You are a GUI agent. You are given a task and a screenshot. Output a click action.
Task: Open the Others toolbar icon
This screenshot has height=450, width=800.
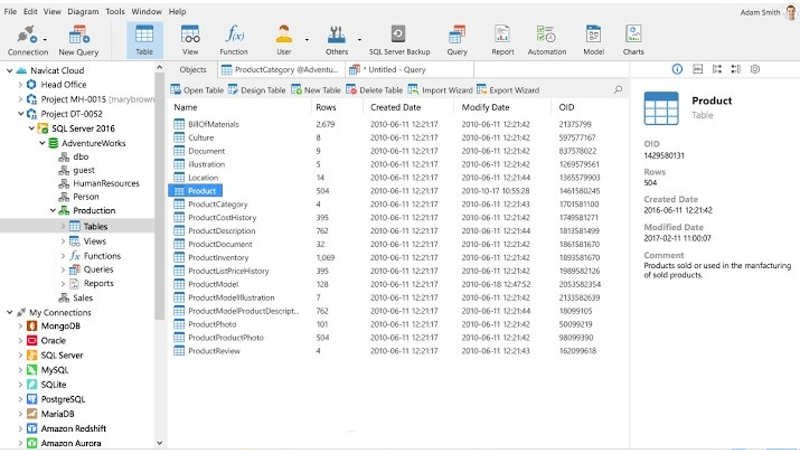click(x=337, y=40)
